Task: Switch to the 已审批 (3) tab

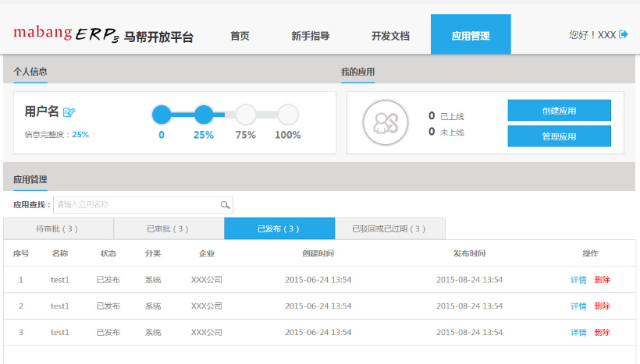Action: tap(169, 229)
